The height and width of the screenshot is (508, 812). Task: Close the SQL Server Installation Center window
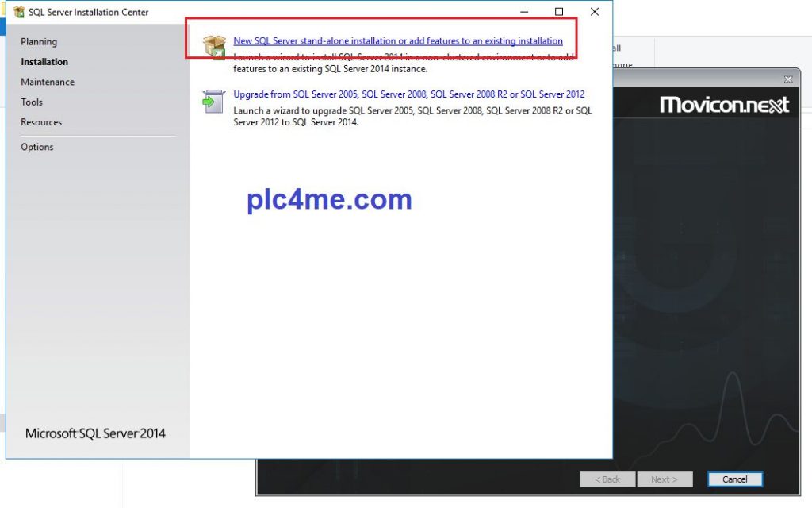click(x=595, y=12)
